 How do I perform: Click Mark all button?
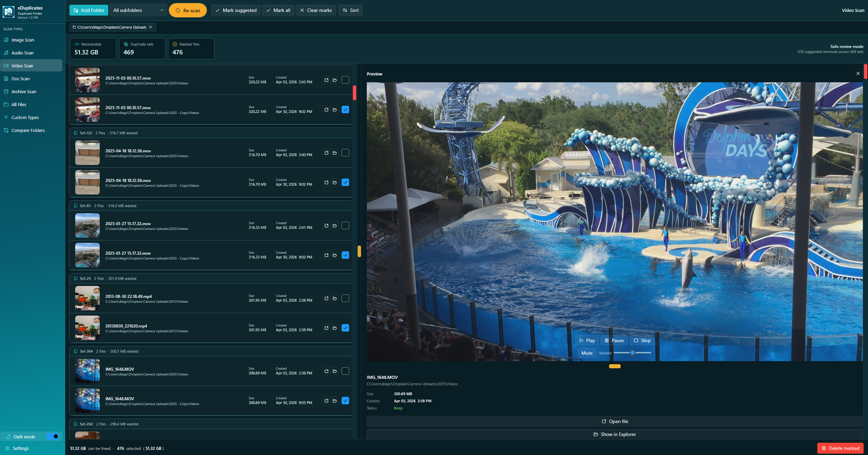278,10
